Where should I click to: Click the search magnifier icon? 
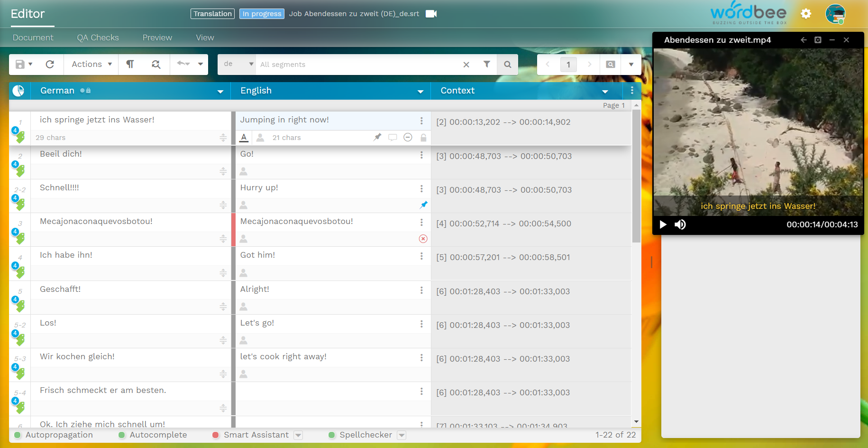coord(508,64)
